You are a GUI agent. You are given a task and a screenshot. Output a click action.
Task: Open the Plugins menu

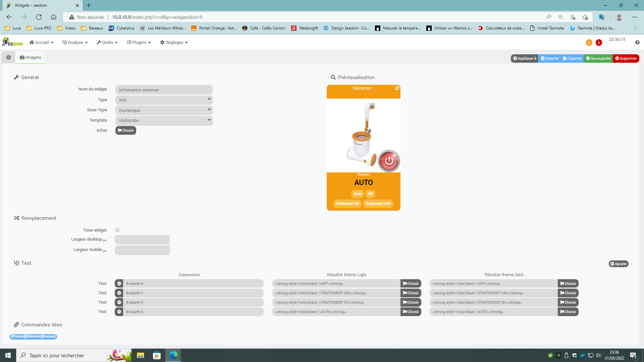[x=139, y=42]
